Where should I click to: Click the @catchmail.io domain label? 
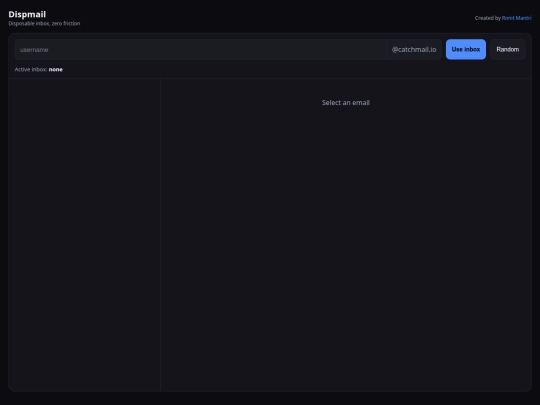414,50
